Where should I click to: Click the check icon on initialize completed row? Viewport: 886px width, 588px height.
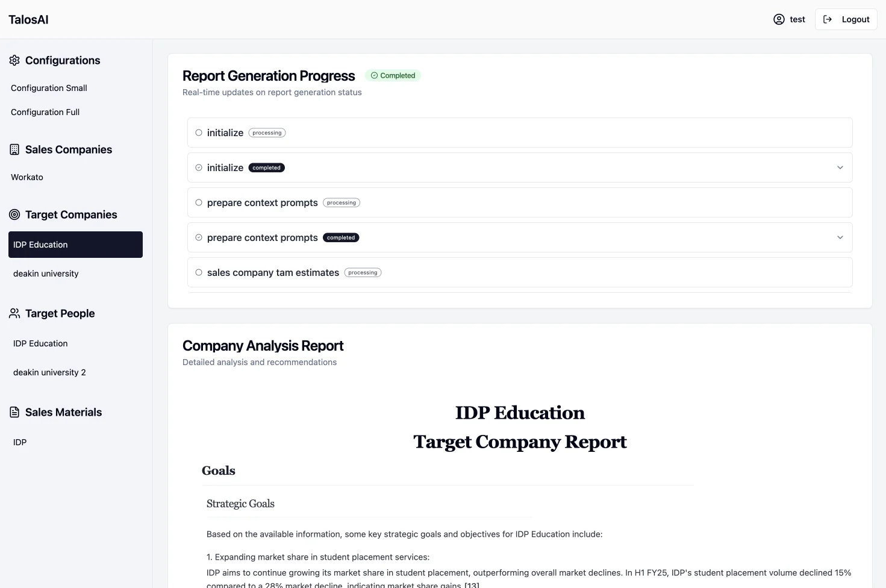tap(199, 167)
